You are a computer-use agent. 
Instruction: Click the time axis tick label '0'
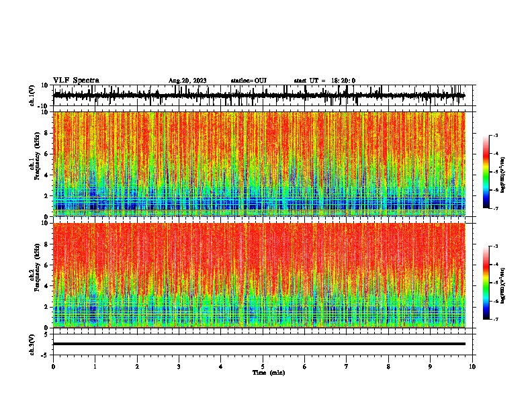point(53,367)
